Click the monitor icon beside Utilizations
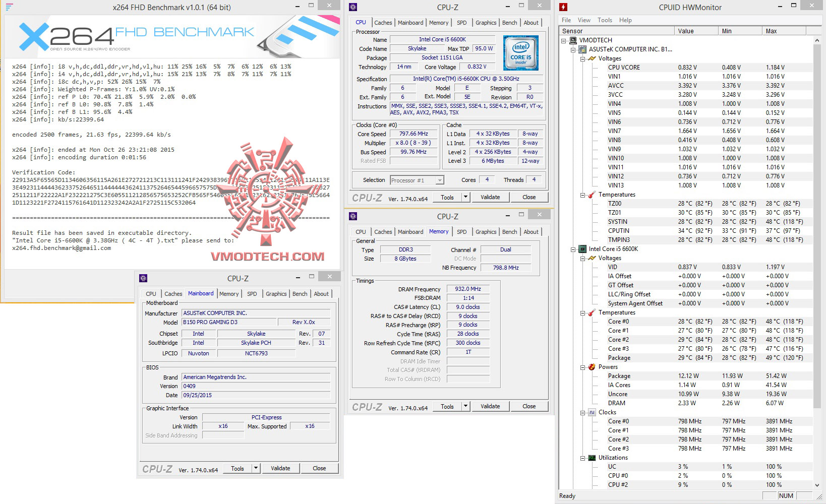 click(592, 458)
